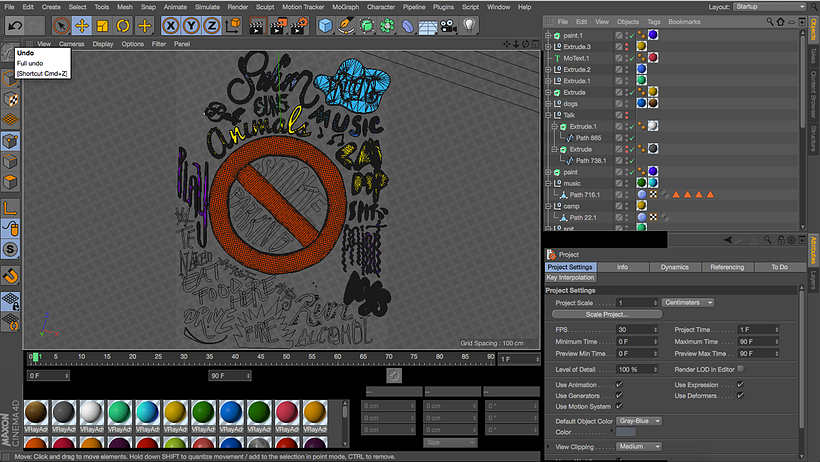Click the S snap settings icon
Screen dimensions: 820x462
10,249
